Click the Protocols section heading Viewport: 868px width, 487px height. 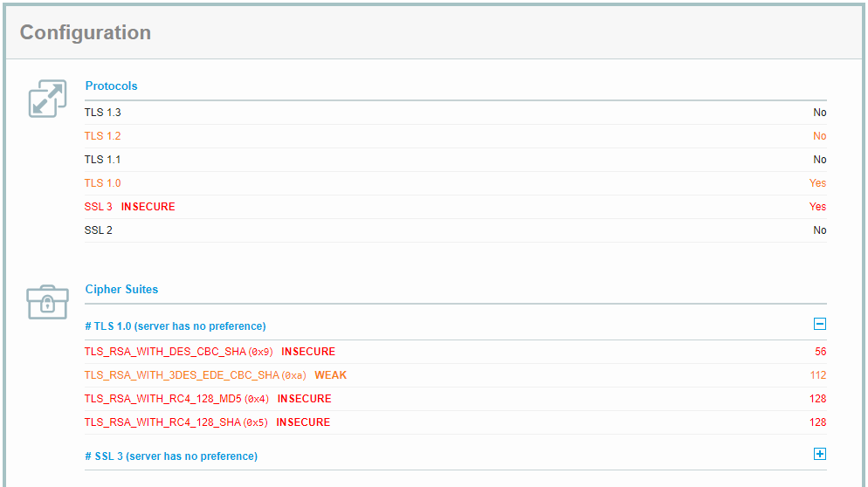pyautogui.click(x=111, y=86)
